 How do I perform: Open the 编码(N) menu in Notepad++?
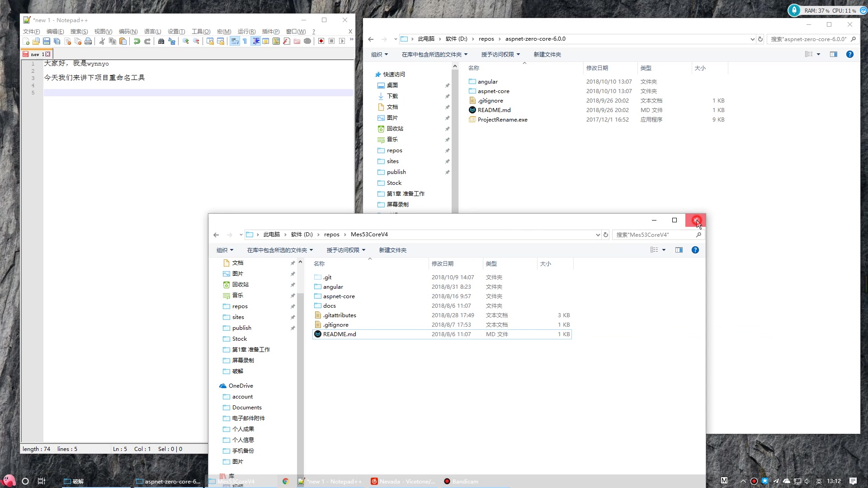pos(128,31)
